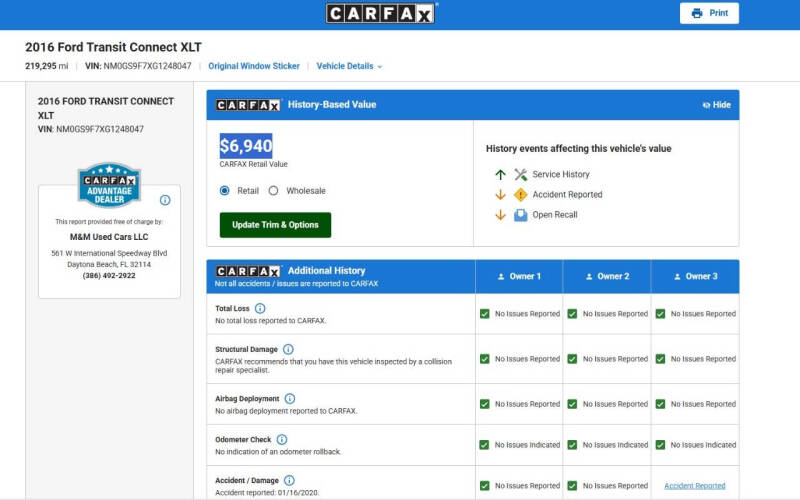Click Structural Damage checkmark for Owner 3

pyautogui.click(x=660, y=359)
